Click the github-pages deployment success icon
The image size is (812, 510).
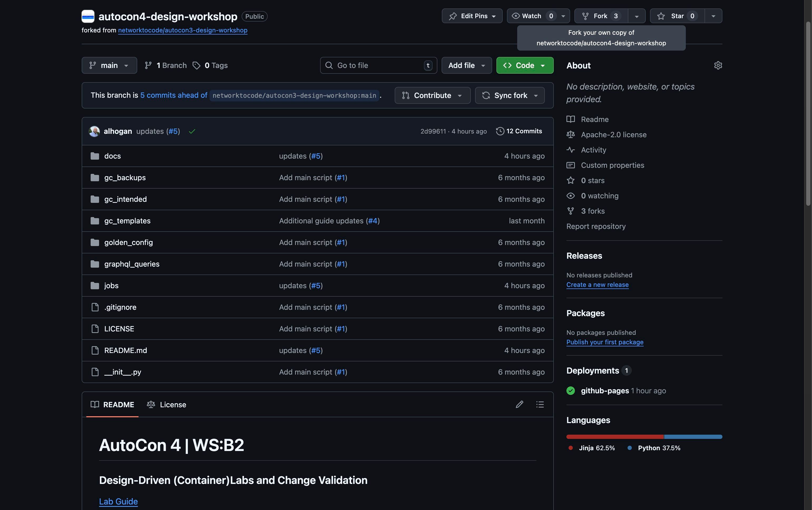[x=571, y=391]
